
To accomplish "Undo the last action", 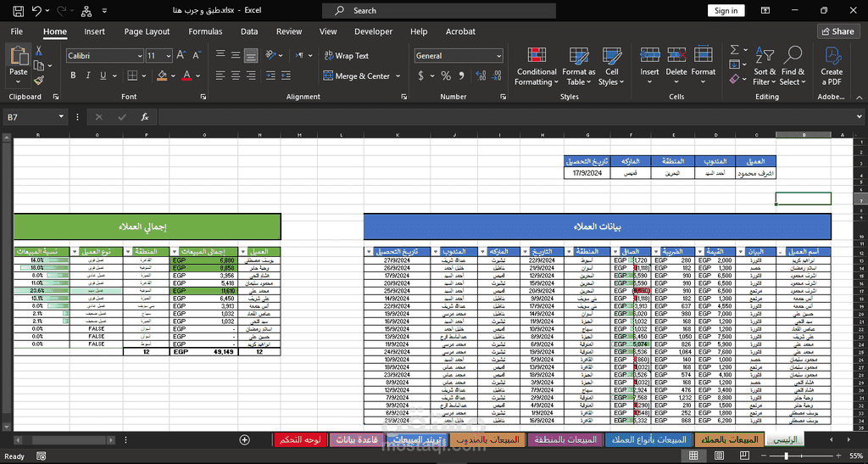I will (x=36, y=10).
